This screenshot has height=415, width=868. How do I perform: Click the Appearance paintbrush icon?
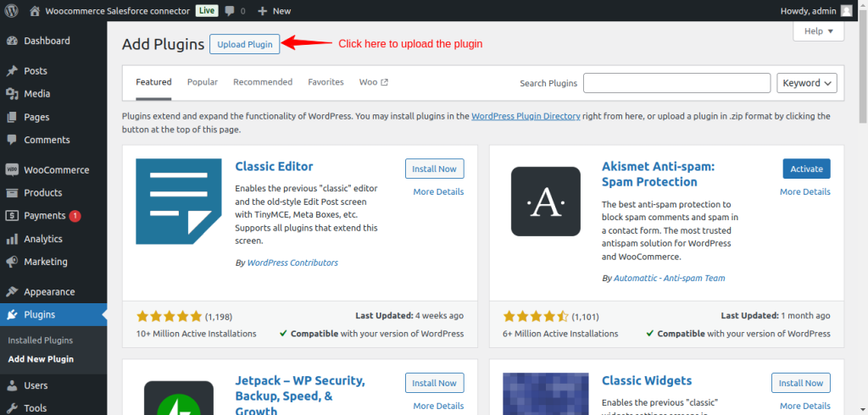click(x=12, y=292)
